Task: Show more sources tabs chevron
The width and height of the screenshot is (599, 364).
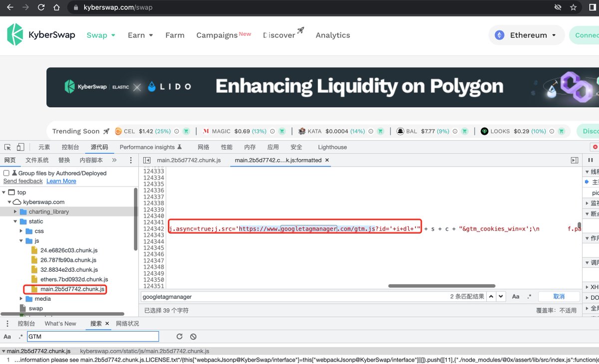Action: coord(114,160)
